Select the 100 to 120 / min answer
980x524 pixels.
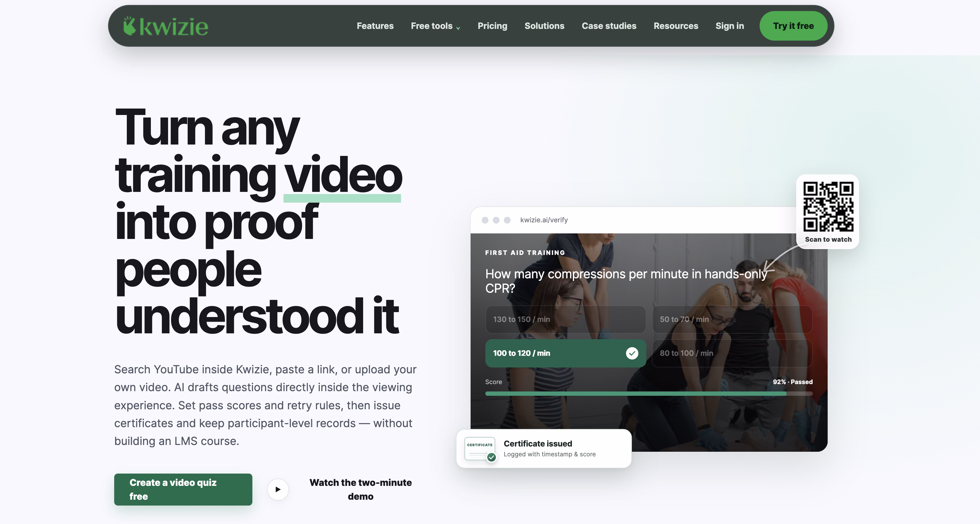(x=565, y=353)
